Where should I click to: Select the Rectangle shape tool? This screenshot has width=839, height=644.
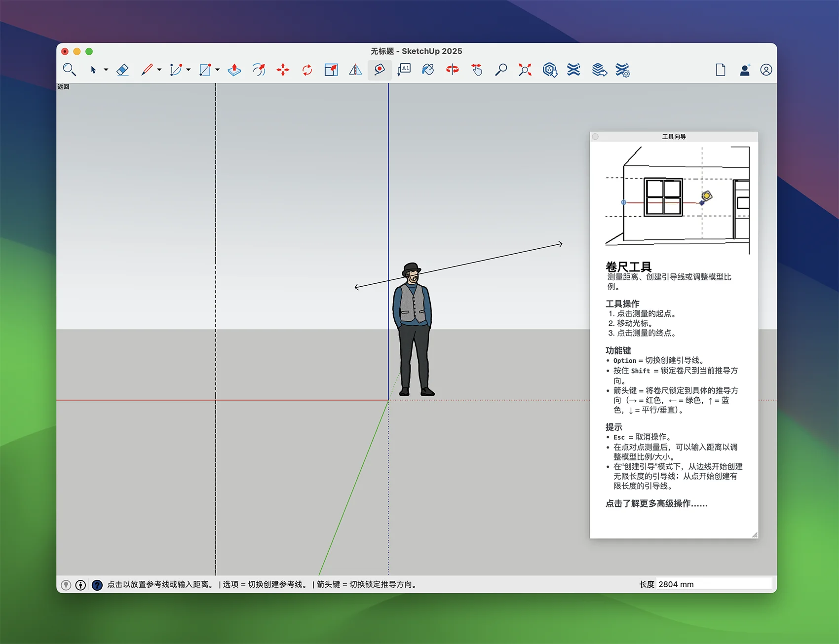coord(205,70)
